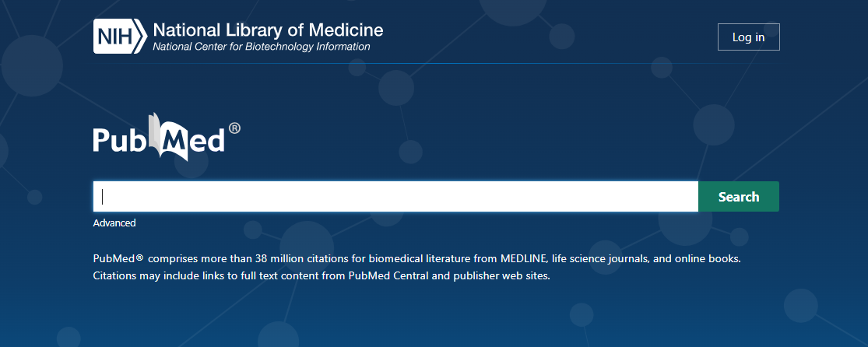This screenshot has width=868, height=347.
Task: Click the Log in button
Action: (x=748, y=37)
